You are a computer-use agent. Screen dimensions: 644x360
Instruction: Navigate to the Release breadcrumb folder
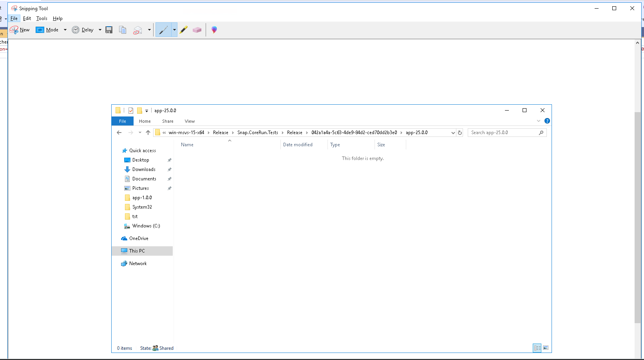pos(221,132)
